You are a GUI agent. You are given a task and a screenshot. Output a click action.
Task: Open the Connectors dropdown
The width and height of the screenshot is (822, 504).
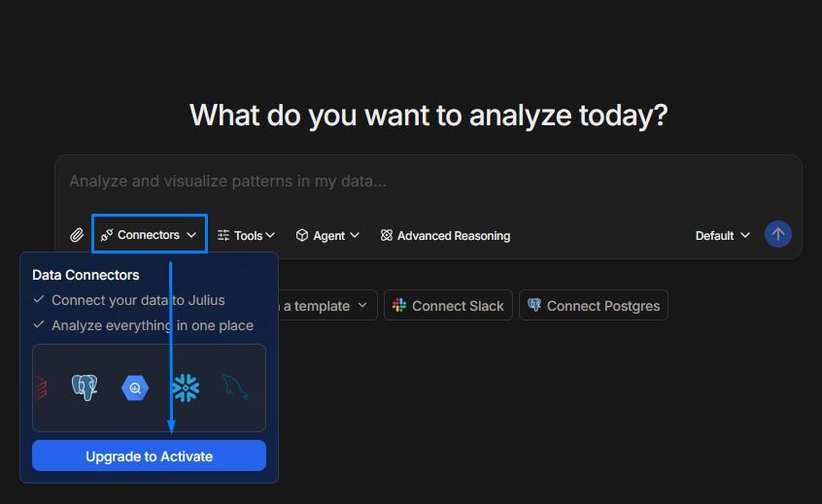[x=150, y=235]
